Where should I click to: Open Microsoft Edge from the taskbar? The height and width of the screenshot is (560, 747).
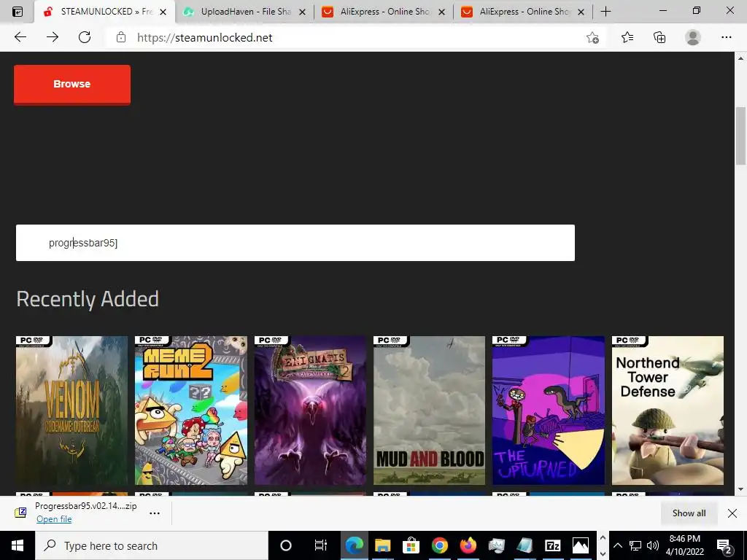click(x=354, y=545)
